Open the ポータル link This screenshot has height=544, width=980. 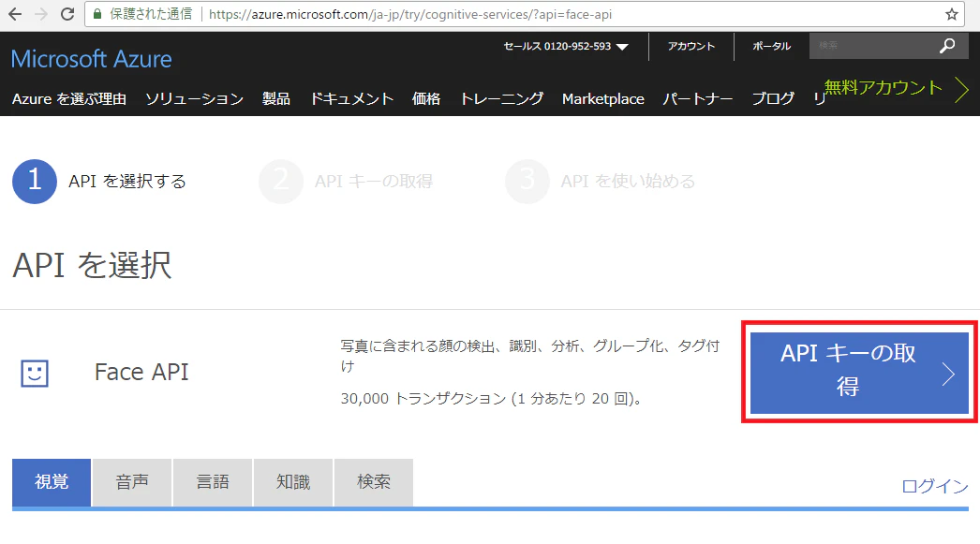click(771, 46)
